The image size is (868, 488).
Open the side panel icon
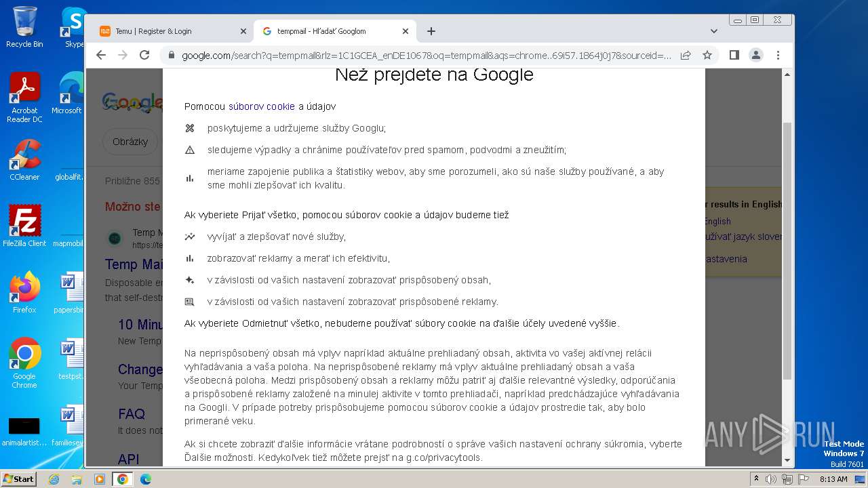click(x=734, y=55)
